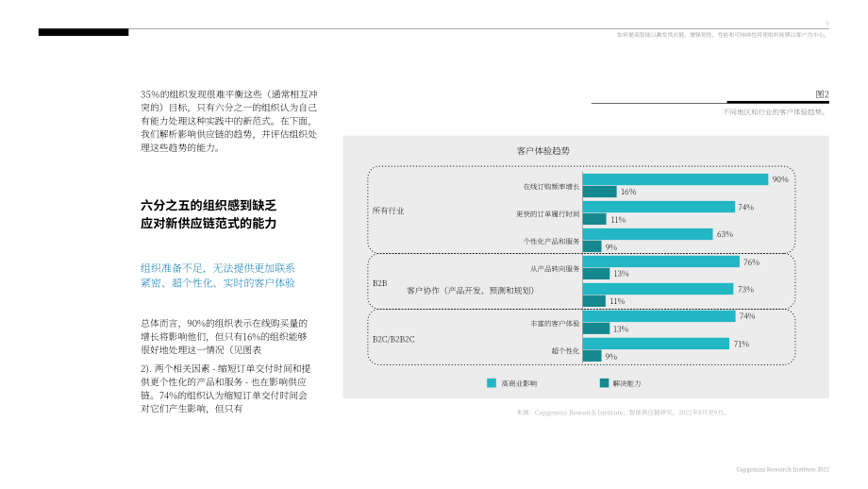Click the 11% value beside 客户协作 row

pyautogui.click(x=617, y=301)
